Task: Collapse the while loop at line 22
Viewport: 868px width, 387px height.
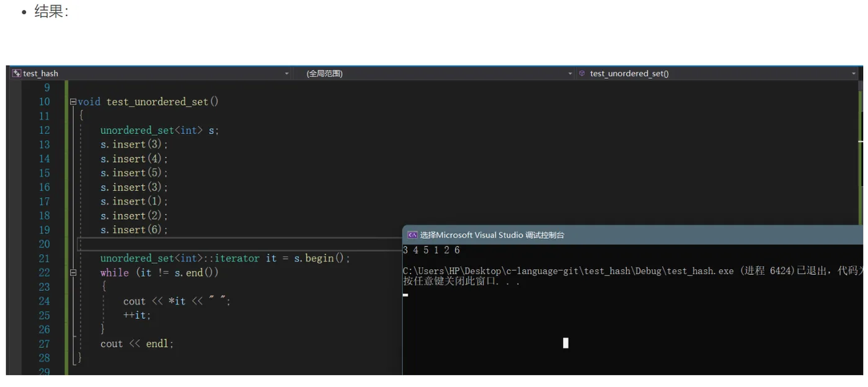Action: click(x=73, y=272)
